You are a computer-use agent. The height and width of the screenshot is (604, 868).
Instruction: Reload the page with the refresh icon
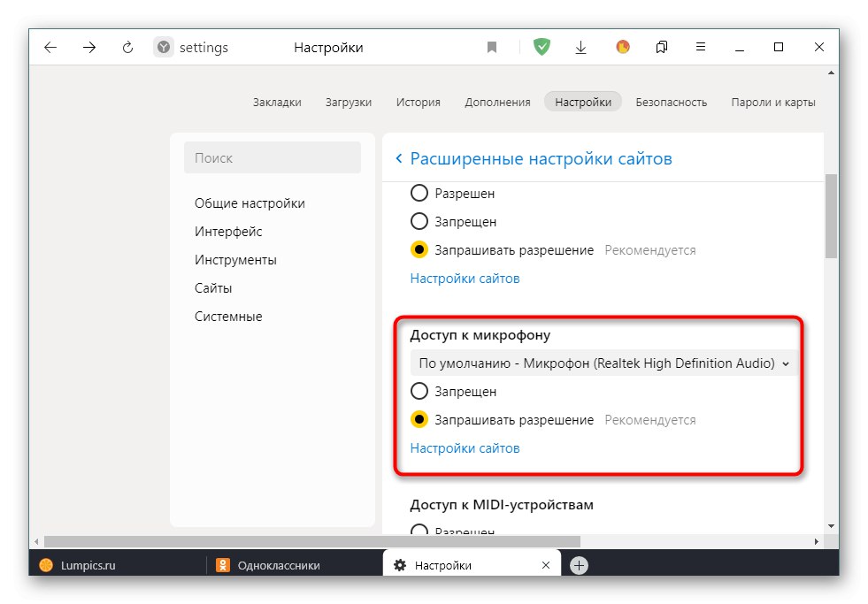(127, 47)
